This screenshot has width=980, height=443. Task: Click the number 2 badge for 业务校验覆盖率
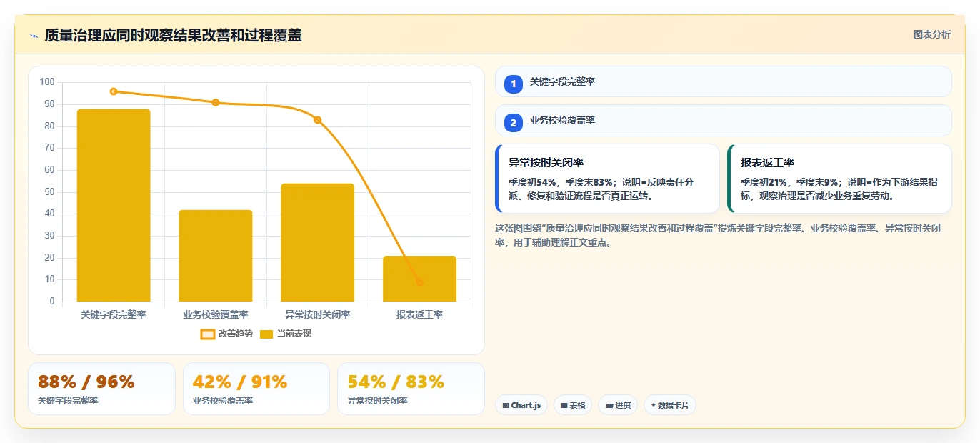[x=513, y=122]
